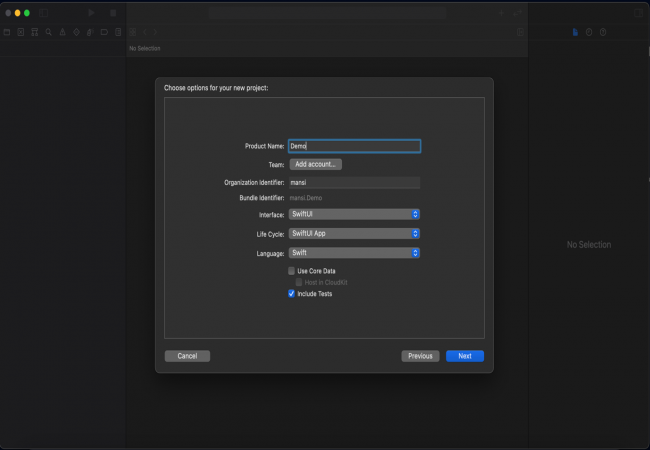Click the green zoom window button
Viewport: 650px width, 450px height.
[x=27, y=13]
